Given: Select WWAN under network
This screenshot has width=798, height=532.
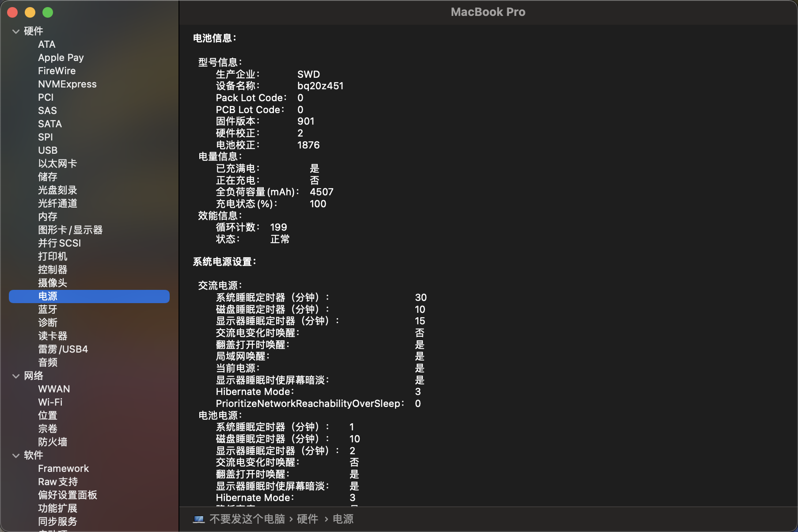Looking at the screenshot, I should [54, 389].
